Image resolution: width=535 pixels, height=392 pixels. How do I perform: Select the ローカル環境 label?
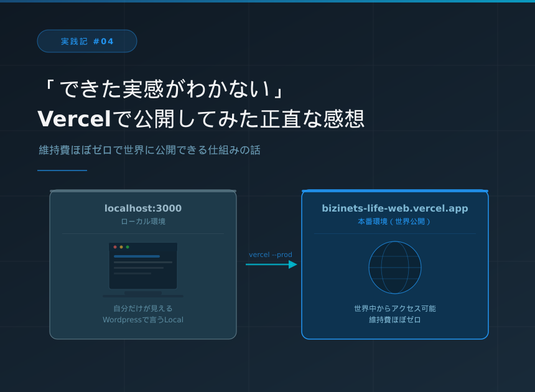(143, 222)
